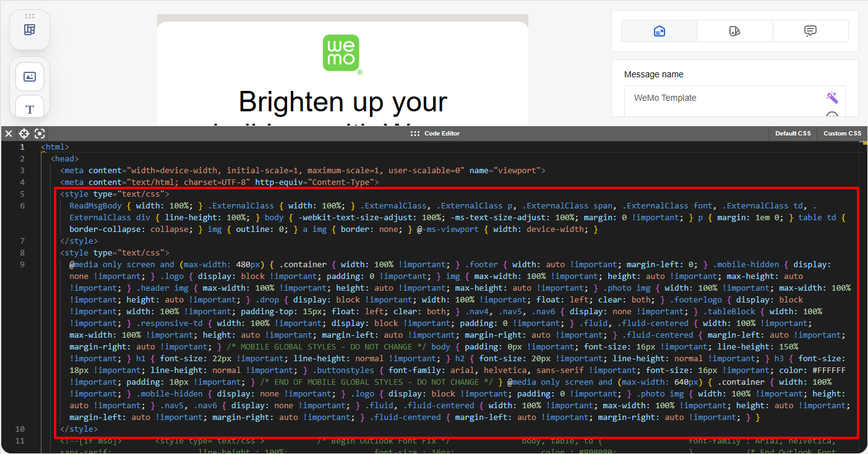Image resolution: width=868 pixels, height=454 pixels.
Task: Click the ".buttonstyles" selector in the code
Action: coord(345,370)
